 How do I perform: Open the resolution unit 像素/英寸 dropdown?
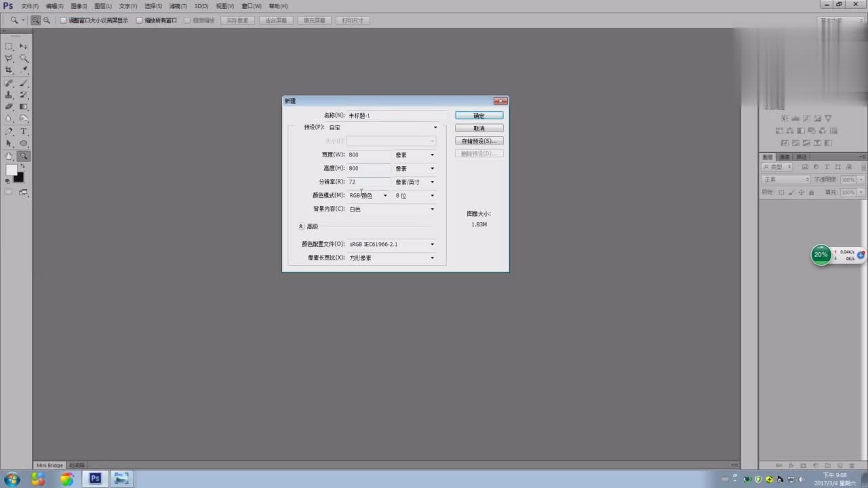pos(415,182)
